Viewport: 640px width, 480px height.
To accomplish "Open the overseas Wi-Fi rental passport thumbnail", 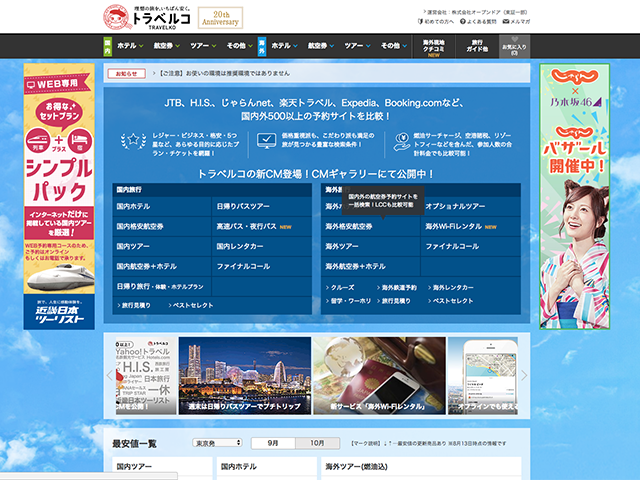I will tap(379, 376).
